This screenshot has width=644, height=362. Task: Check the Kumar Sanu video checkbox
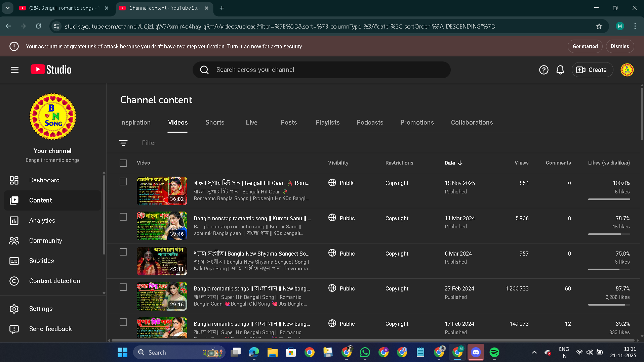pos(123,217)
